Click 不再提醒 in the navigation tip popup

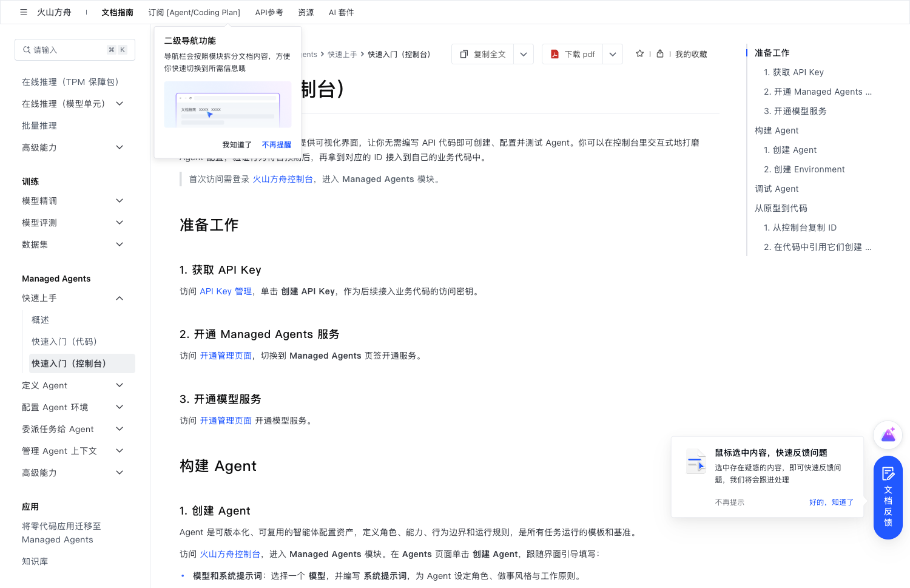277,145
